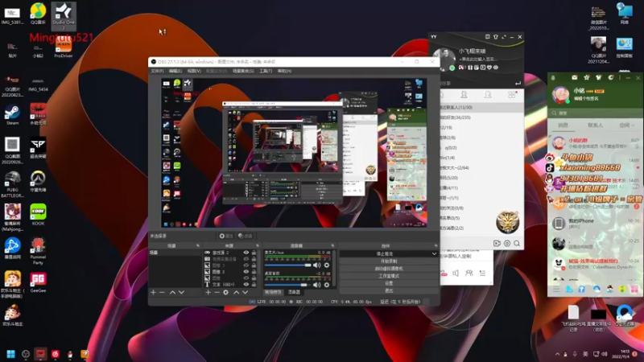This screenshot has width=644, height=362.
Task: Open the QQ空间 star icon in QQ header
Action: click(x=587, y=77)
